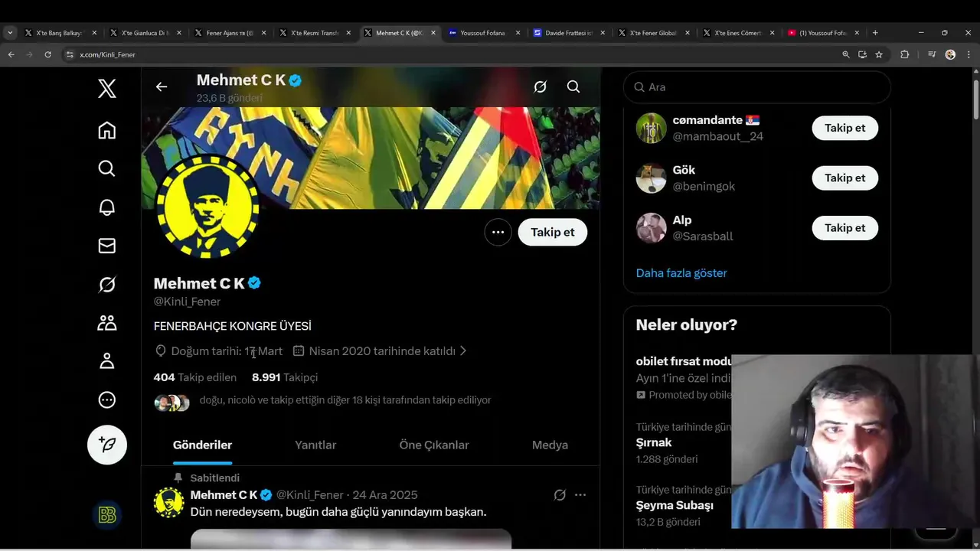The height and width of the screenshot is (551, 980).
Task: Open Profile person icon in sidebar
Action: pos(107,361)
